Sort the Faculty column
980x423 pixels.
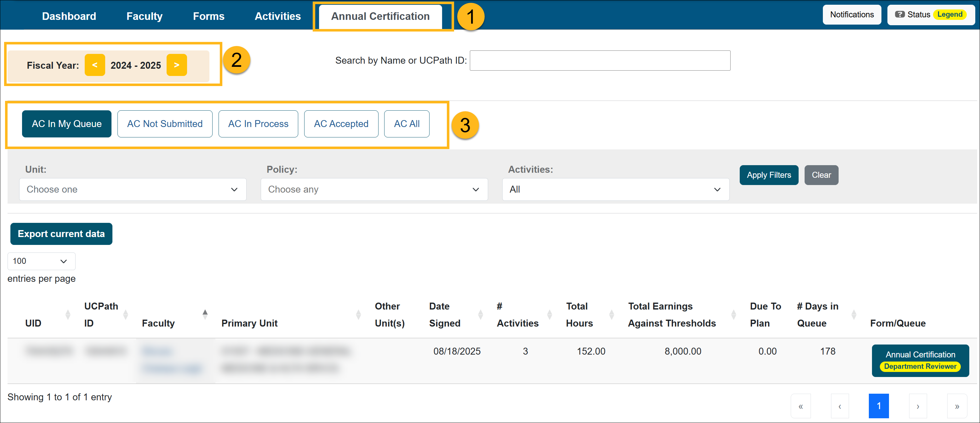click(205, 314)
